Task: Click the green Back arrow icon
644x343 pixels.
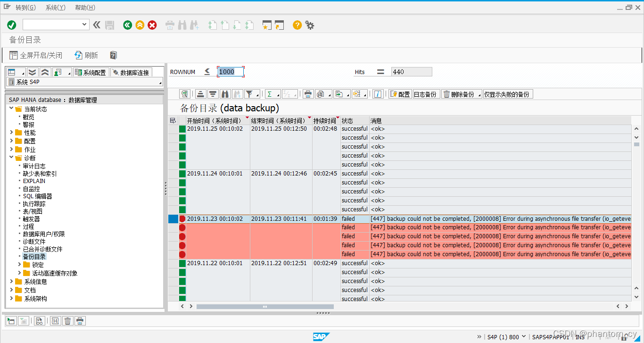Action: click(127, 25)
